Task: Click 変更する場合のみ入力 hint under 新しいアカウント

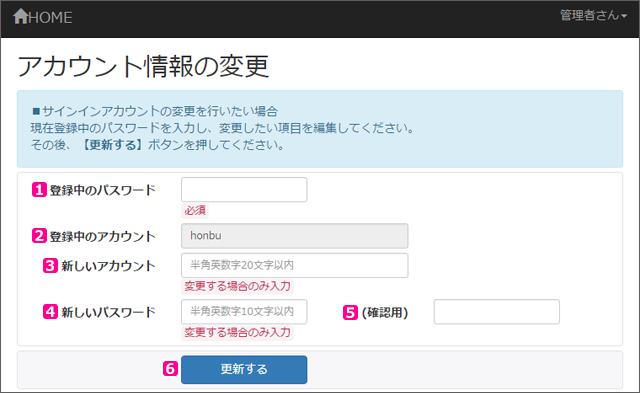Action: point(237,286)
